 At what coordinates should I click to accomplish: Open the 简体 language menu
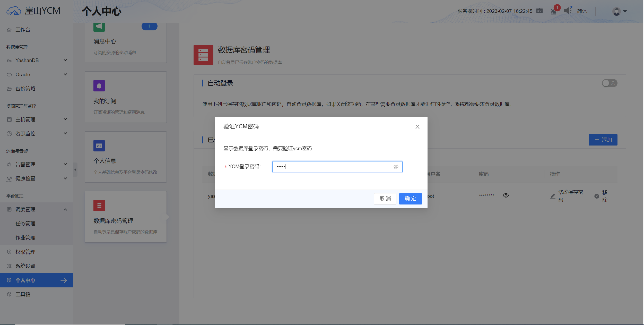coord(582,11)
